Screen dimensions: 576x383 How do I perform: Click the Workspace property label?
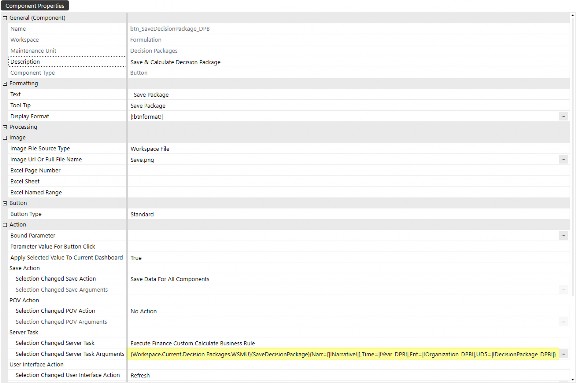pos(25,40)
